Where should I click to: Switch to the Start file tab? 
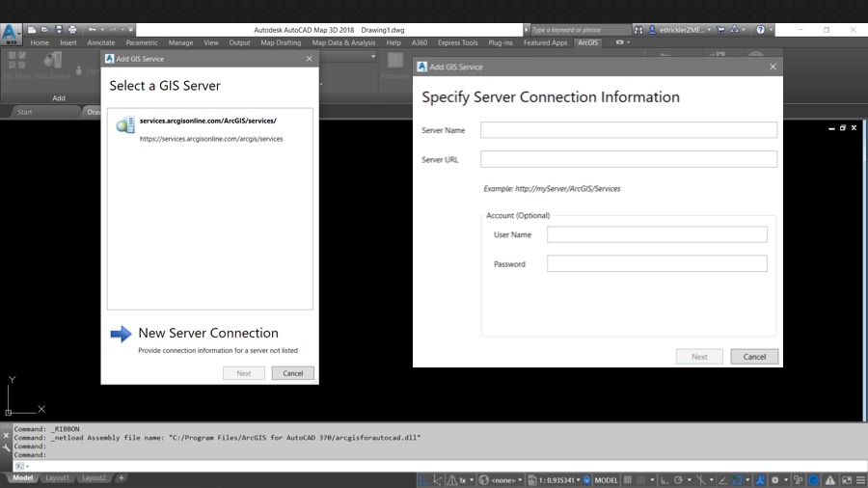25,112
